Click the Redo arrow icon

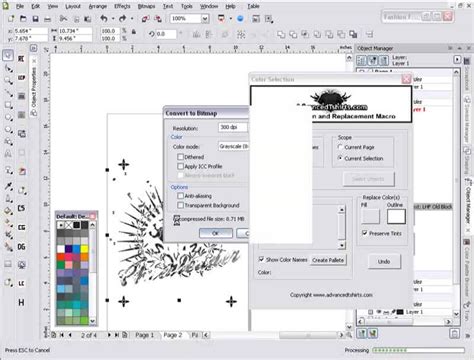click(x=123, y=19)
